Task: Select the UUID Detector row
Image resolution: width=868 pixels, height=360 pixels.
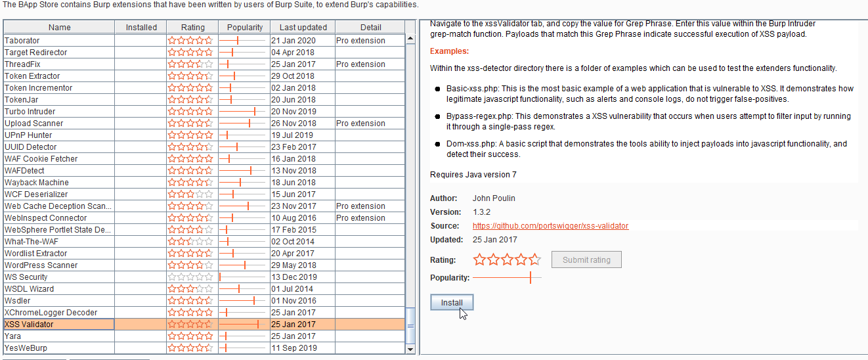Action: (204, 147)
